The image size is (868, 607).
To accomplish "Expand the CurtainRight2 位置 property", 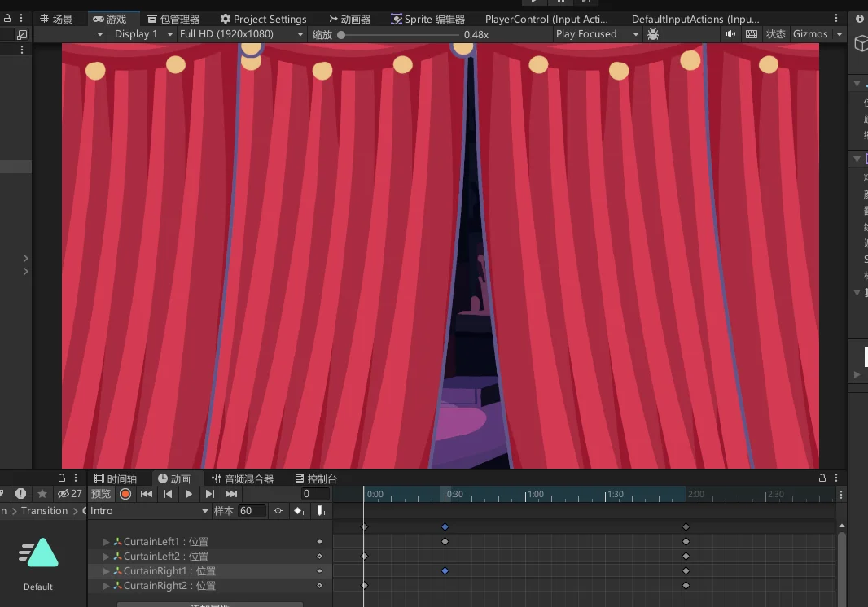I will [107, 586].
